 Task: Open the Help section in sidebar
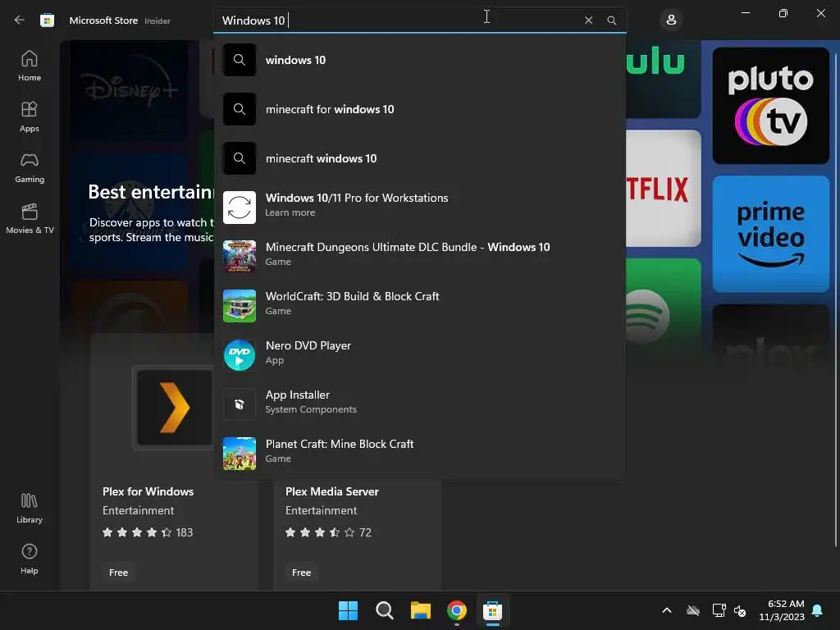click(x=30, y=559)
